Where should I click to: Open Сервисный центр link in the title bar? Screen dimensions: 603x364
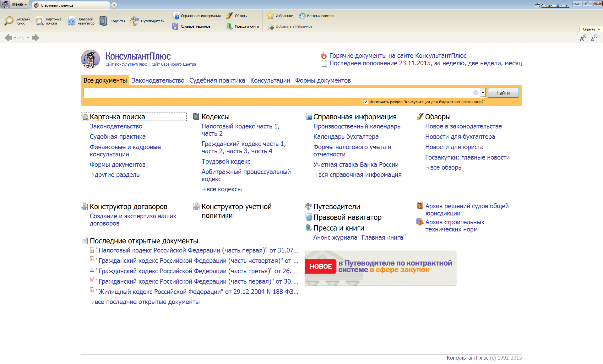click(555, 5)
